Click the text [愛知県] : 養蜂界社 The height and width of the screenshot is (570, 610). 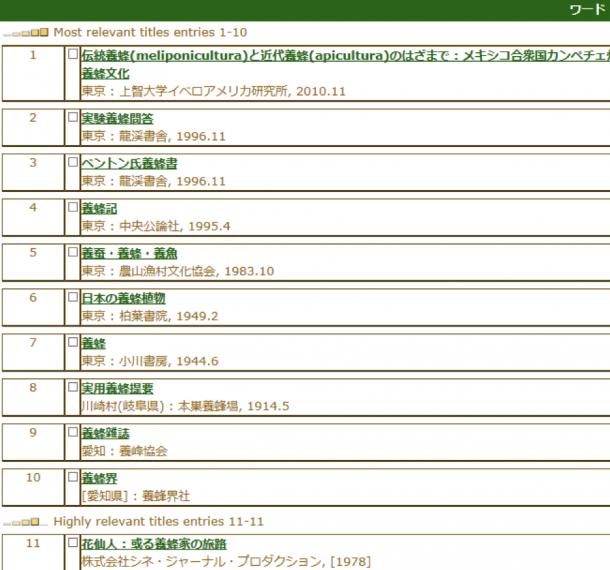pos(136,496)
